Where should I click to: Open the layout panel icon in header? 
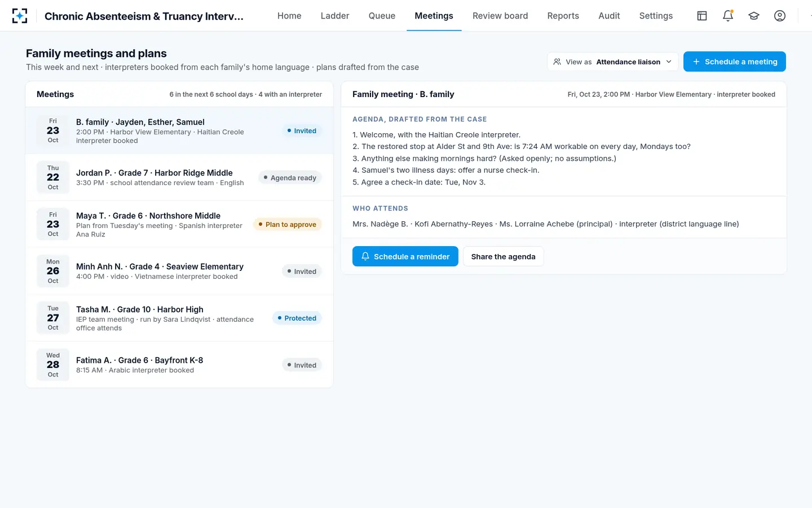pos(702,16)
